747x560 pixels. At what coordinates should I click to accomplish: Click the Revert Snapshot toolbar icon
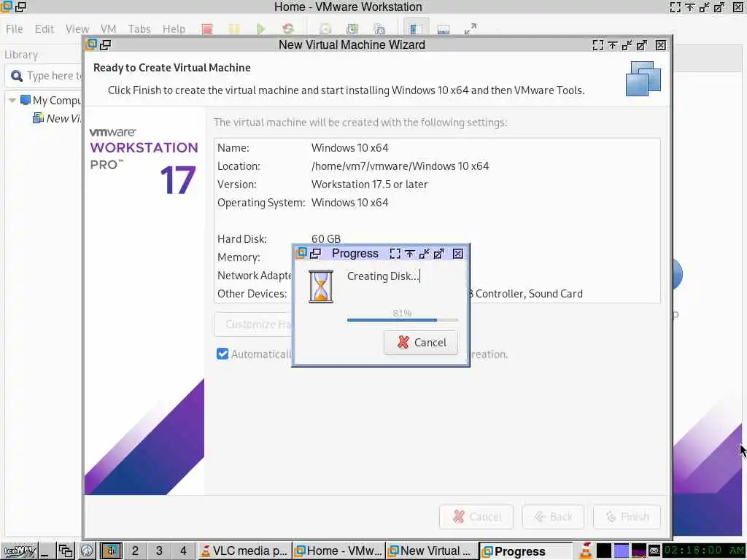click(352, 29)
